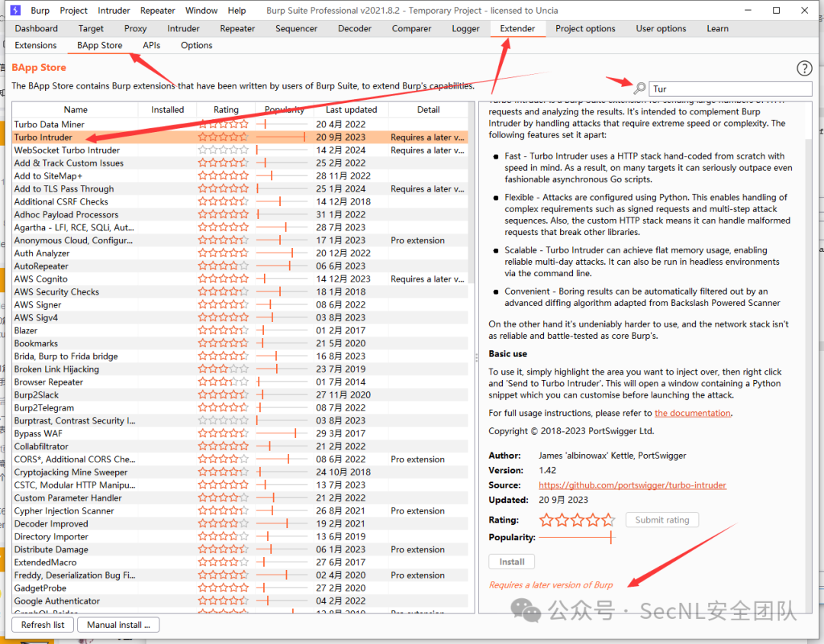Open the Burp menu
The height and width of the screenshot is (644, 824).
(x=40, y=11)
